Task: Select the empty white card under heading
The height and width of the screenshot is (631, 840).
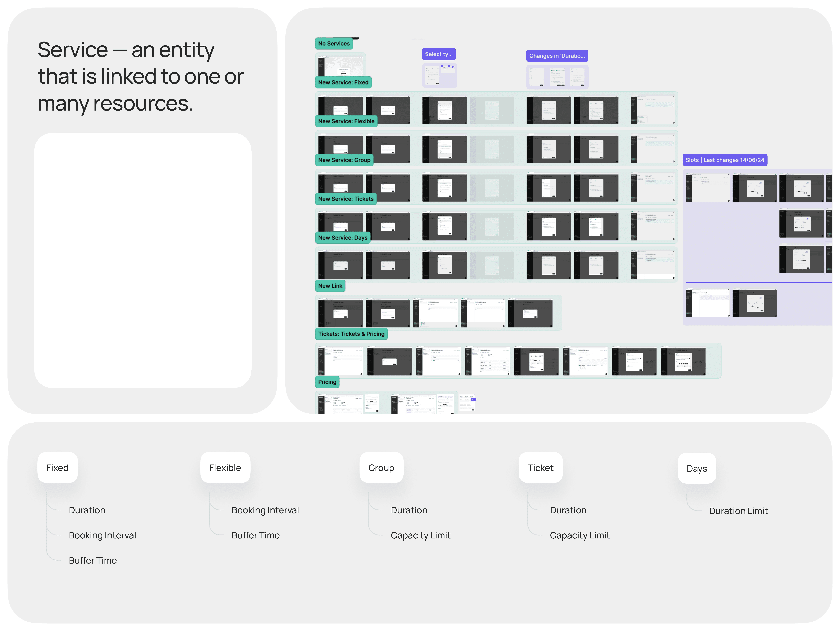Action: [143, 260]
